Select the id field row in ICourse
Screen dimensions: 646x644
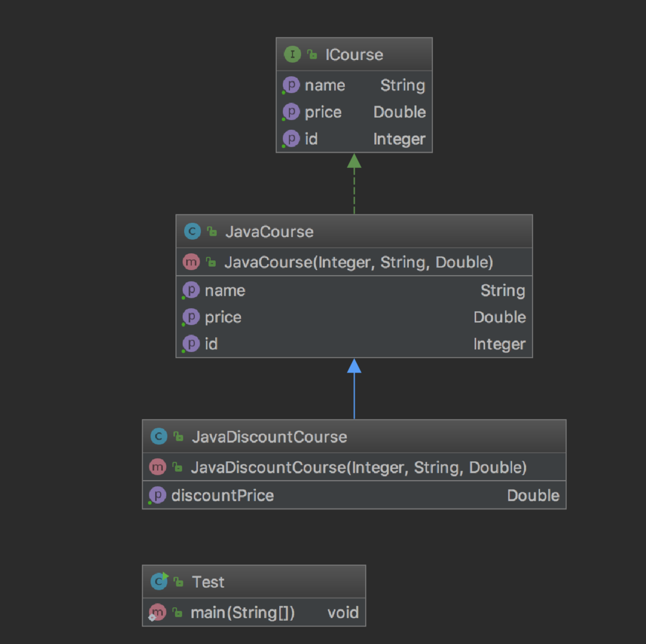tap(354, 139)
